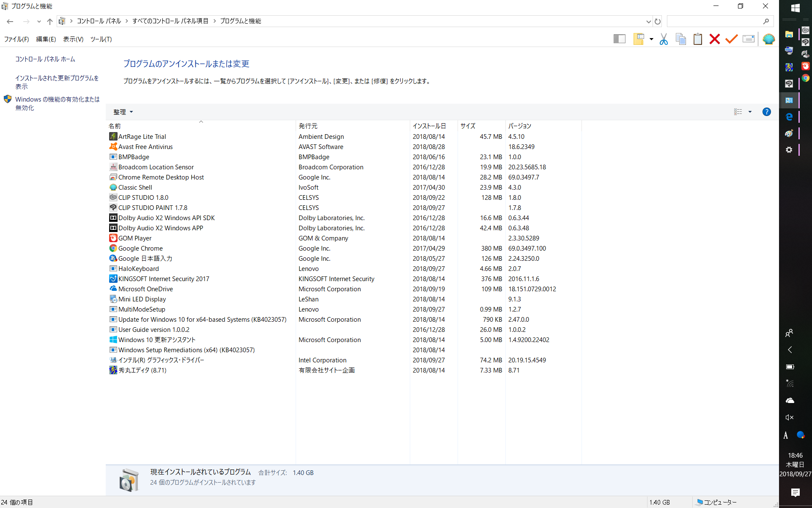
Task: Toggle the muted volume tray icon
Action: [789, 417]
